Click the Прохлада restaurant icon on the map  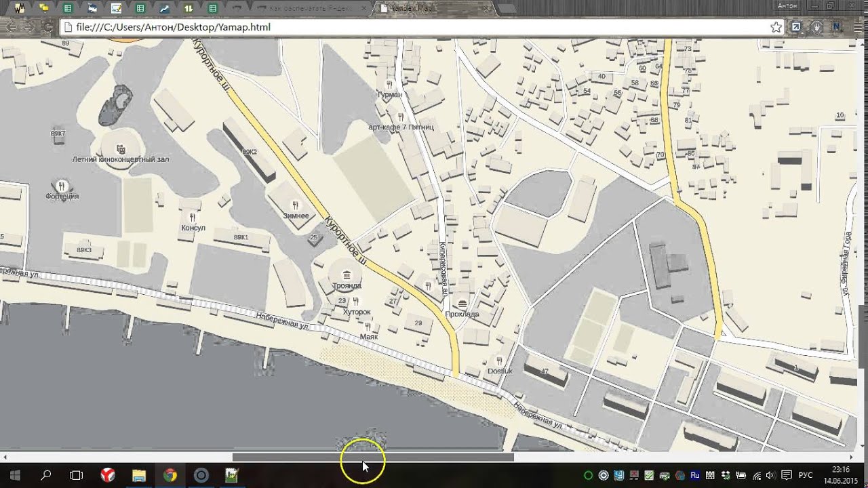[x=462, y=304]
